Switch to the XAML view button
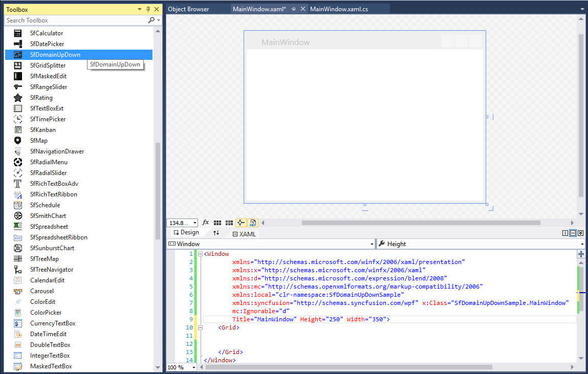Image resolution: width=588 pixels, height=374 pixels. (244, 234)
